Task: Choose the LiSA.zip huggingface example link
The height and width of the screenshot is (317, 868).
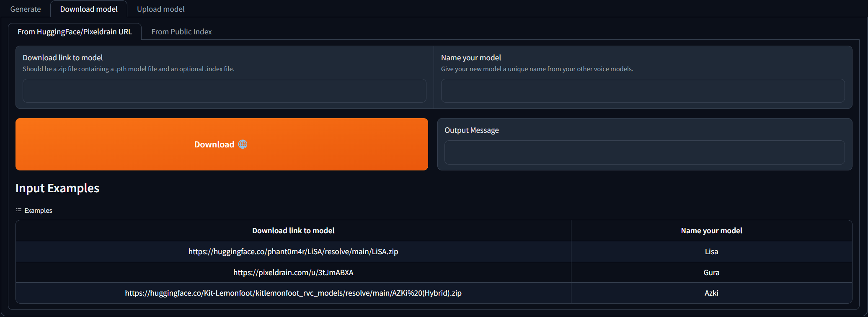Action: point(293,251)
